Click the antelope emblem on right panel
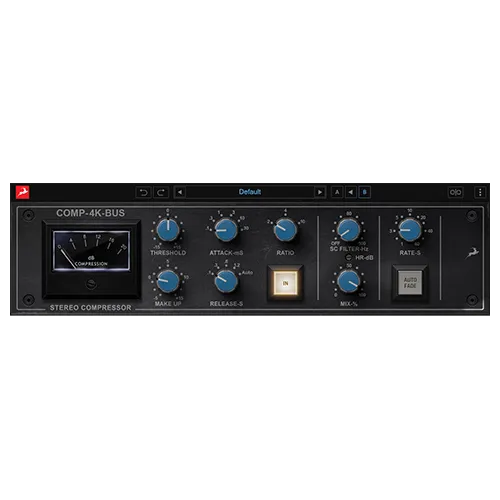The width and height of the screenshot is (500, 500). [472, 253]
